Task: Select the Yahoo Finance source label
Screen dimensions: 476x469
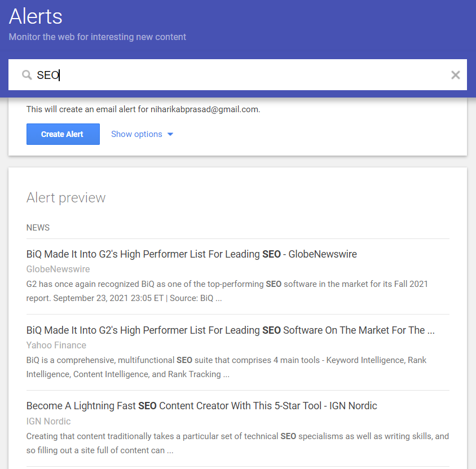Action: tap(56, 345)
